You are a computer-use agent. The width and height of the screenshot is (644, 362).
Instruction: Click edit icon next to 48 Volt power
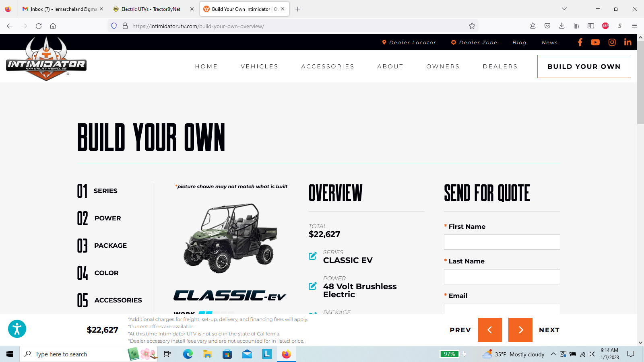312,286
